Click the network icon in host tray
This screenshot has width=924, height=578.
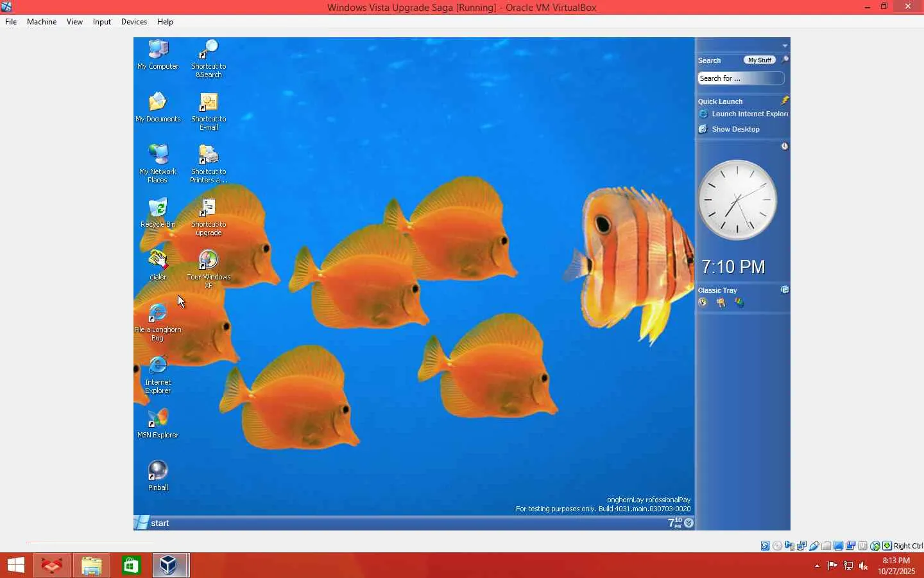(x=848, y=566)
